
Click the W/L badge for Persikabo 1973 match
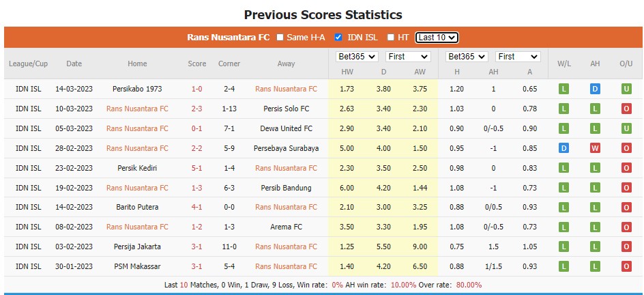click(563, 89)
